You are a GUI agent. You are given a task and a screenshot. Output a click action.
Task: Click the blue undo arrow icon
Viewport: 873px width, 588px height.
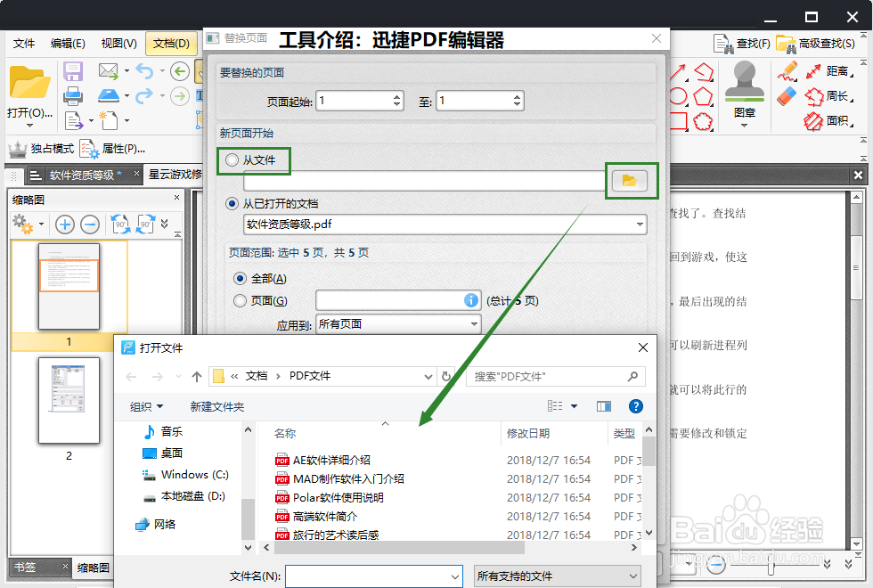(144, 71)
